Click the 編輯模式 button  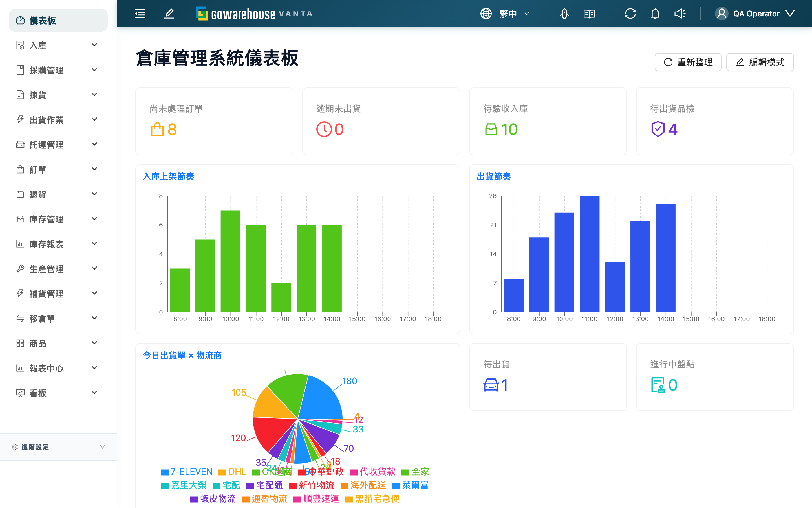(x=760, y=62)
